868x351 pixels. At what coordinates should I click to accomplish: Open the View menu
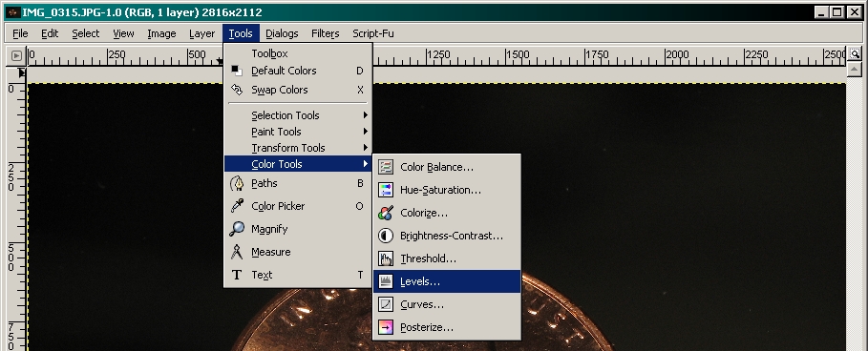coord(123,33)
